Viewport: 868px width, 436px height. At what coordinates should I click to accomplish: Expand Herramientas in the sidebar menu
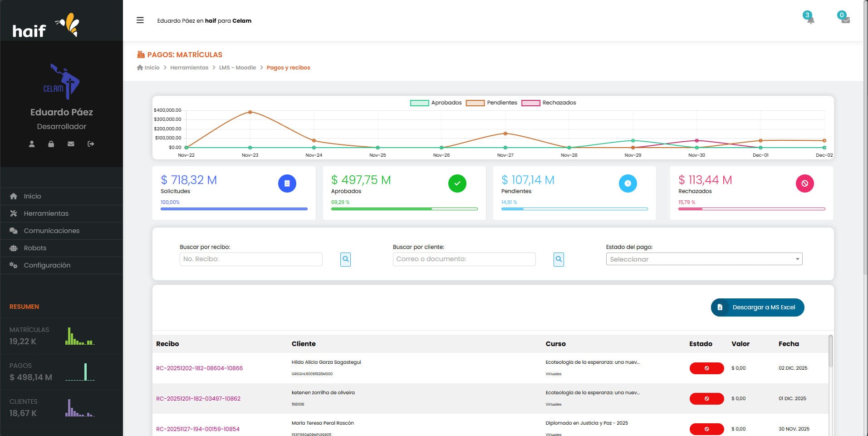(x=46, y=213)
